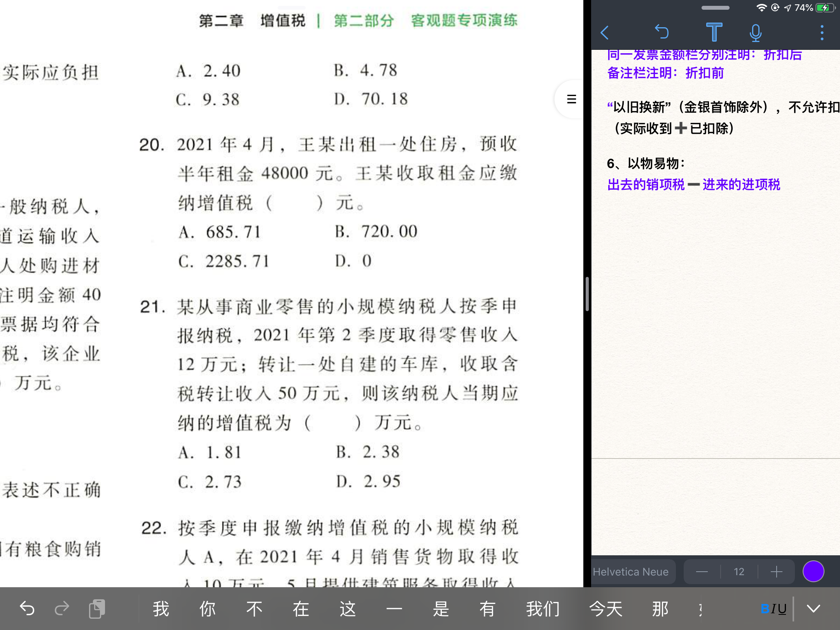Image resolution: width=840 pixels, height=630 pixels.
Task: Tap option C. 9.38 at top
Action: pos(208,100)
